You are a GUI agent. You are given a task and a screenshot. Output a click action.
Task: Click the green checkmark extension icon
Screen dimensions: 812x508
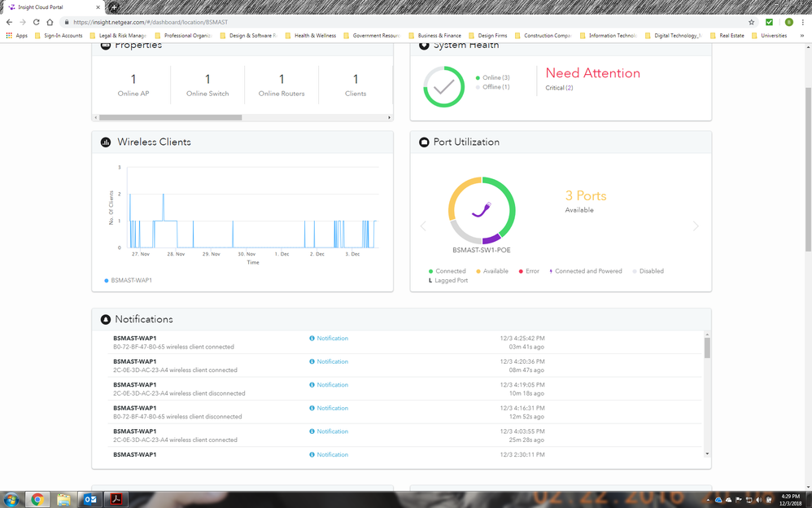pyautogui.click(x=769, y=22)
